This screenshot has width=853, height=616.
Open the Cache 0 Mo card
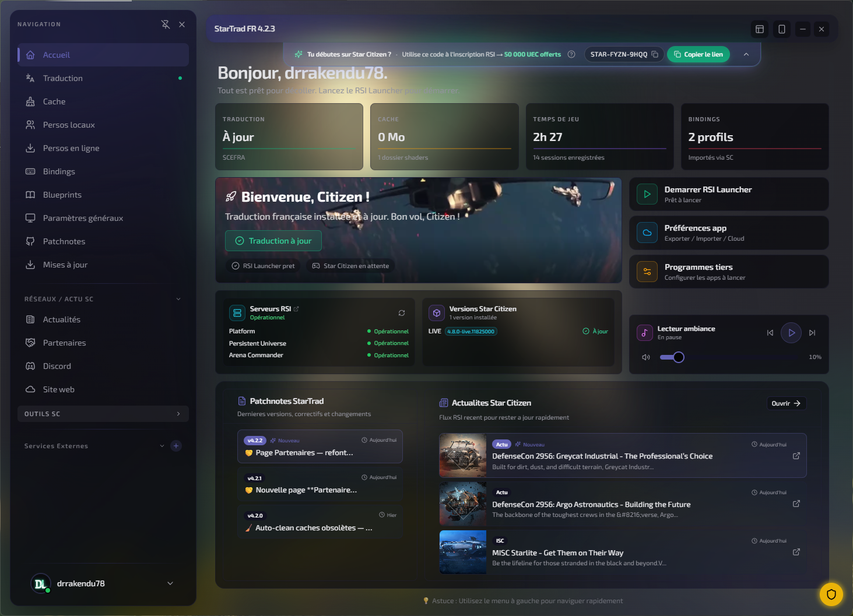pos(444,137)
